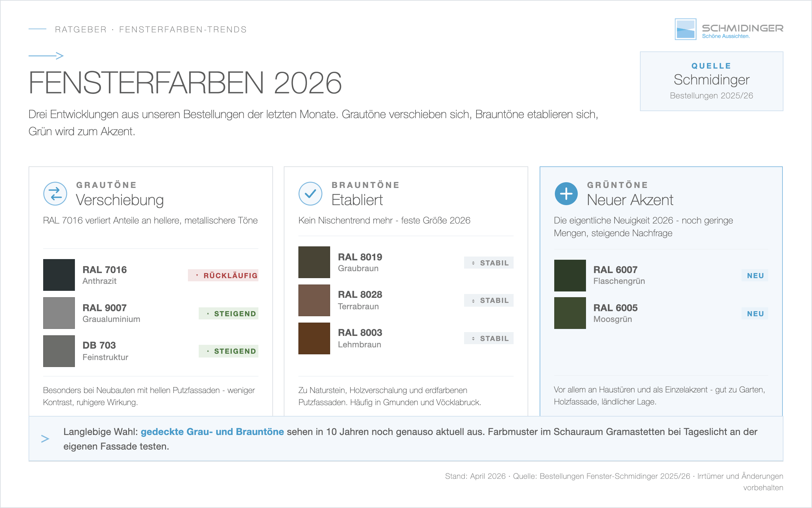
Task: Select the RATGEBER Fensterfarben-Trends breadcrumb
Action: pyautogui.click(x=151, y=29)
